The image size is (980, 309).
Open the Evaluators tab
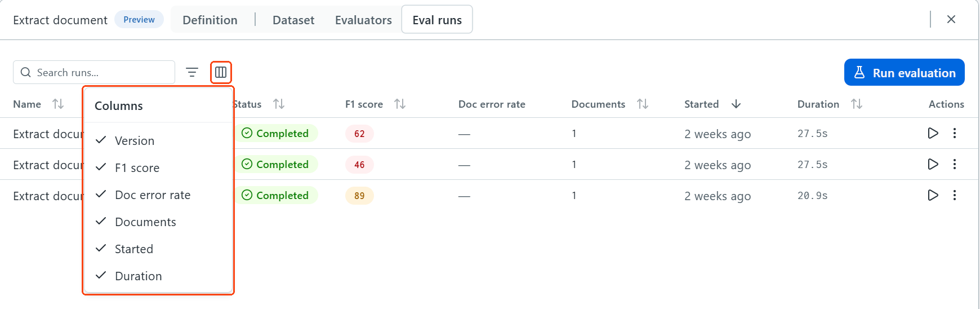[363, 20]
